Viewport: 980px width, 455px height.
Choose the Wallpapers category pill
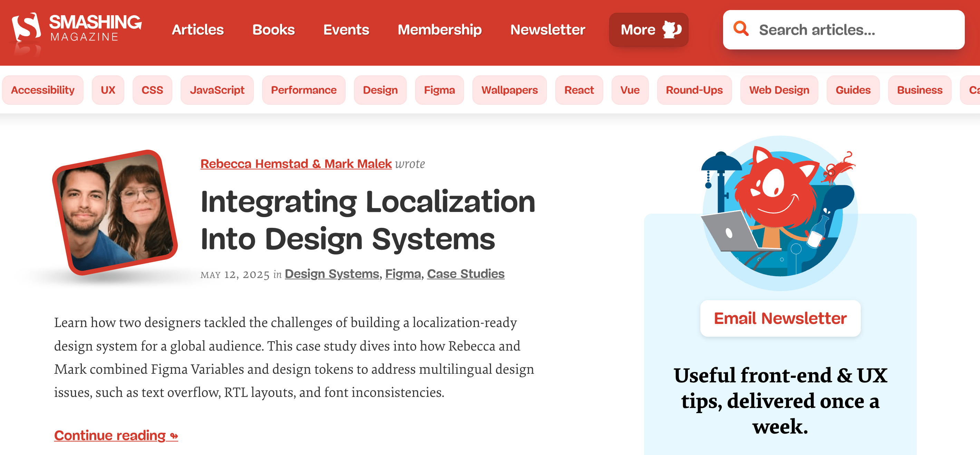point(509,90)
